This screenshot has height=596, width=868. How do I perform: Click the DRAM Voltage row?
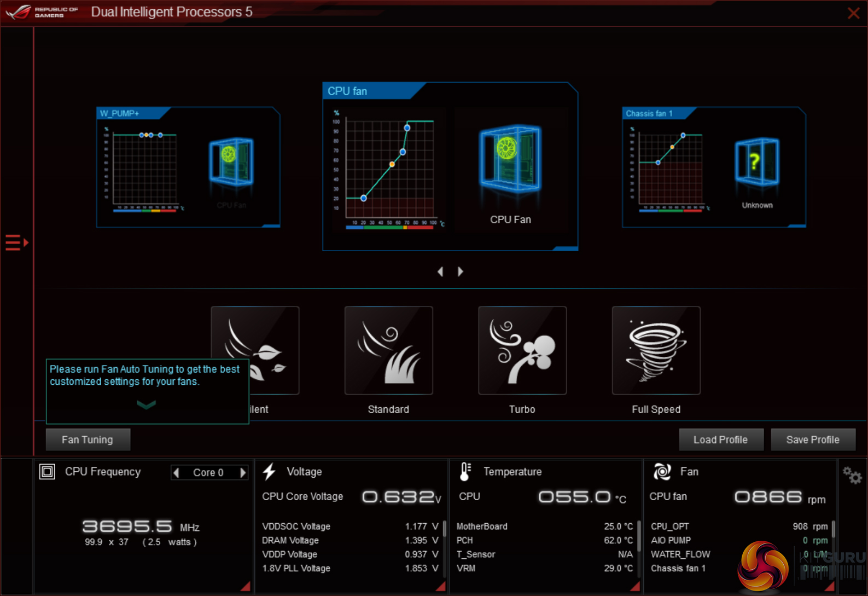pos(350,540)
